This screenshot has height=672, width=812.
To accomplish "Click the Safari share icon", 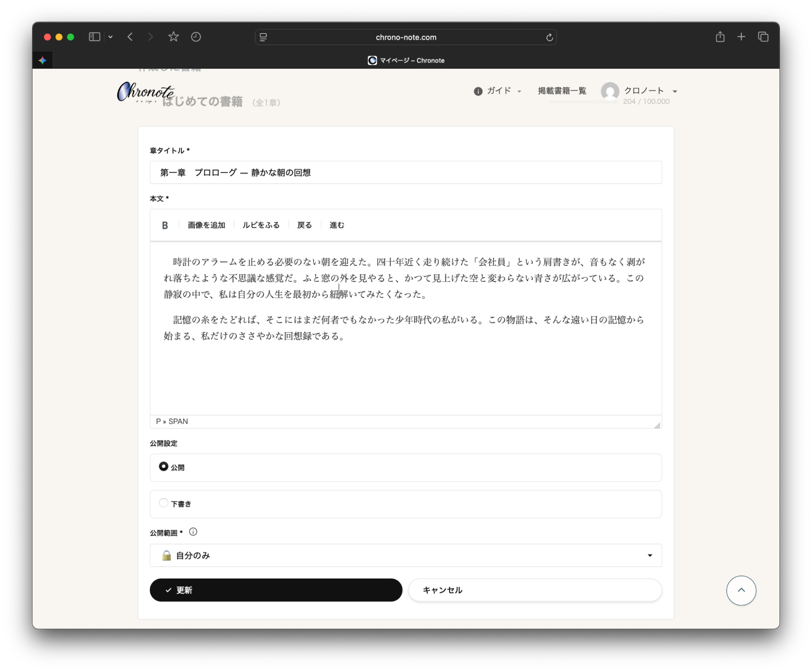I will pos(720,37).
